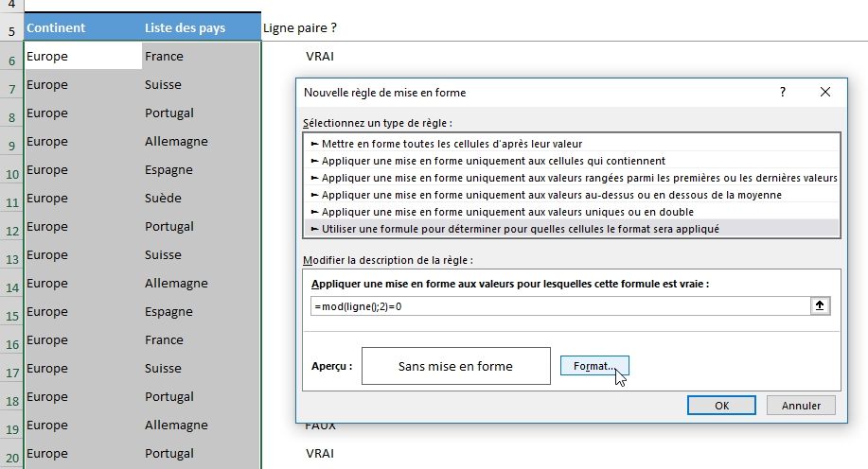Viewport: 868px width, 469px height.
Task: Confirm the rule with OK
Action: click(x=721, y=406)
